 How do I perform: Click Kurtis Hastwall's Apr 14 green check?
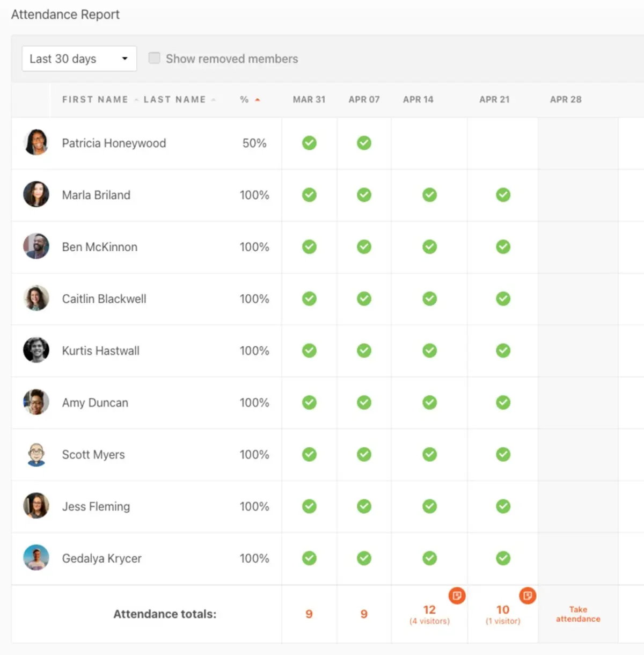coord(429,351)
